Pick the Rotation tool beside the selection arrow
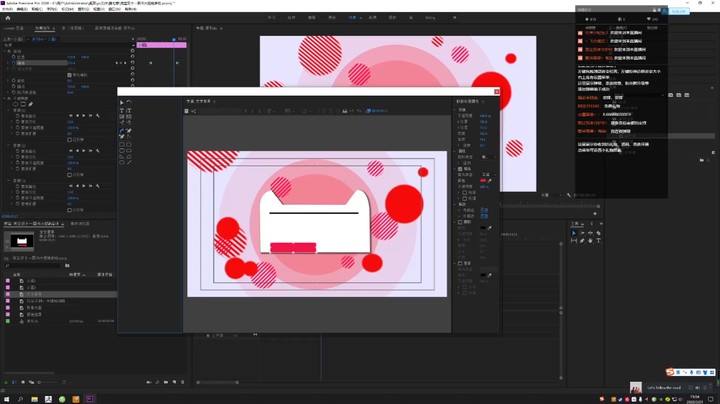Image resolution: width=720 pixels, height=404 pixels. [x=129, y=102]
